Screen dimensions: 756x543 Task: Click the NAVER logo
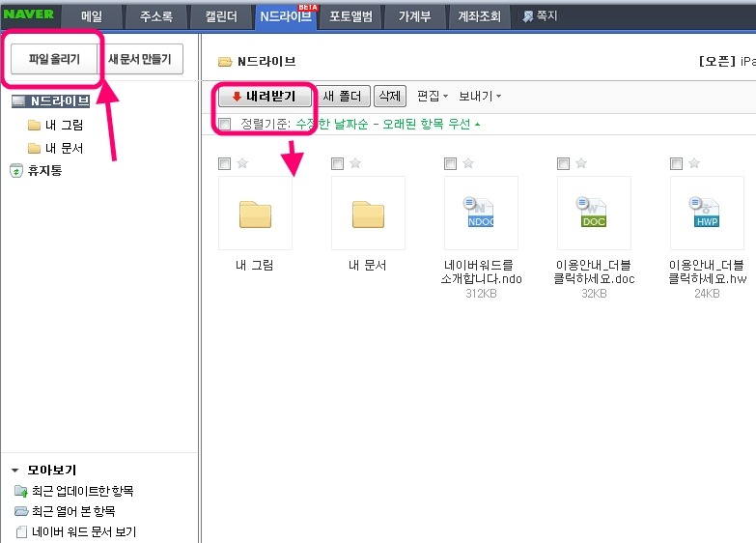click(29, 14)
